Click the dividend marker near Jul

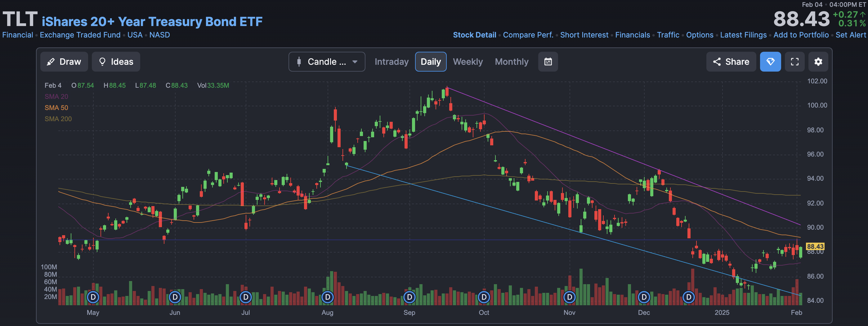pos(246,297)
